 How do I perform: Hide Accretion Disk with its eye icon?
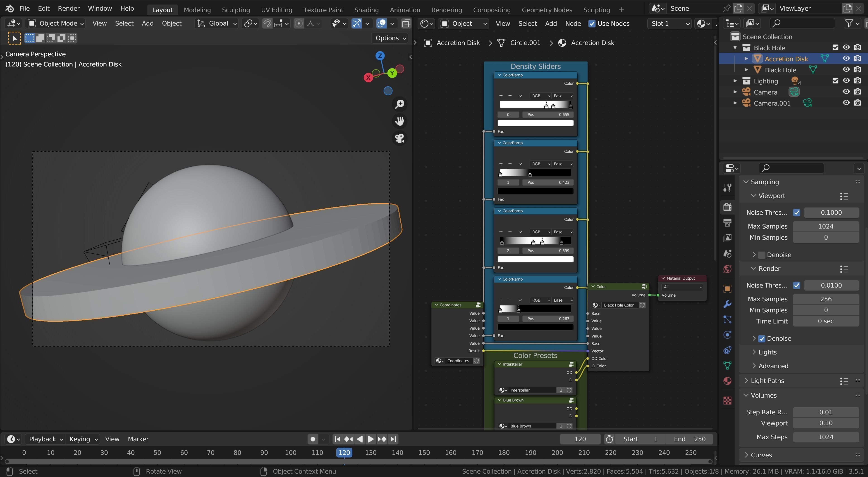point(846,59)
